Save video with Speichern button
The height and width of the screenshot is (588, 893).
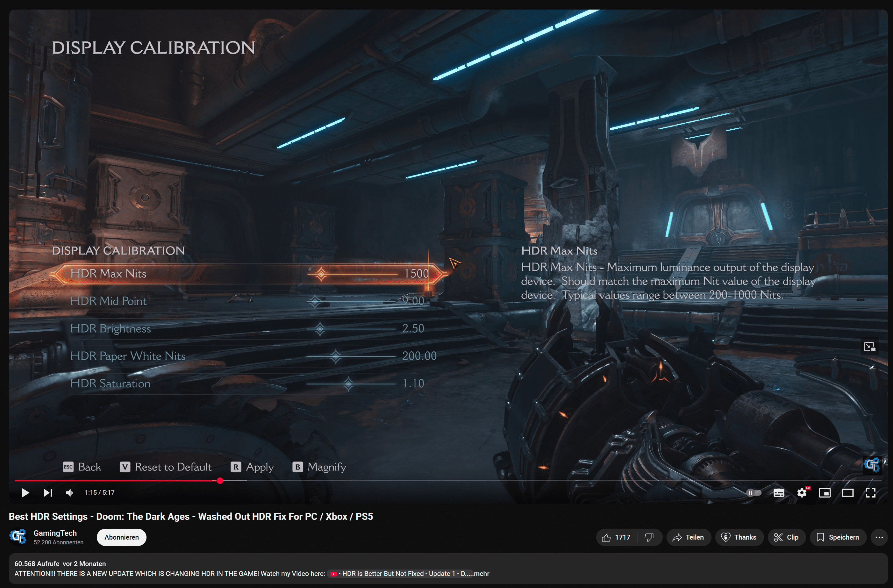[838, 537]
